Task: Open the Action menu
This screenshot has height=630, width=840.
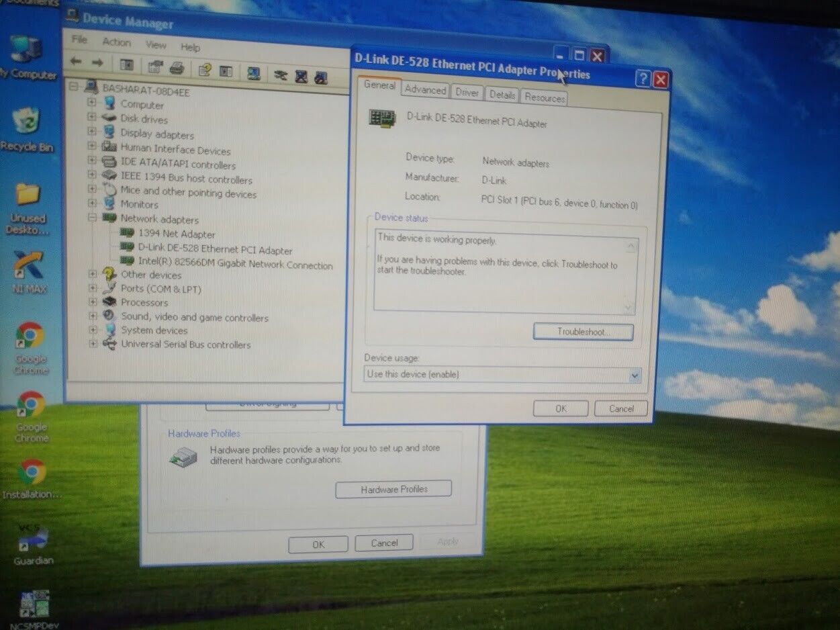Action: (x=116, y=42)
